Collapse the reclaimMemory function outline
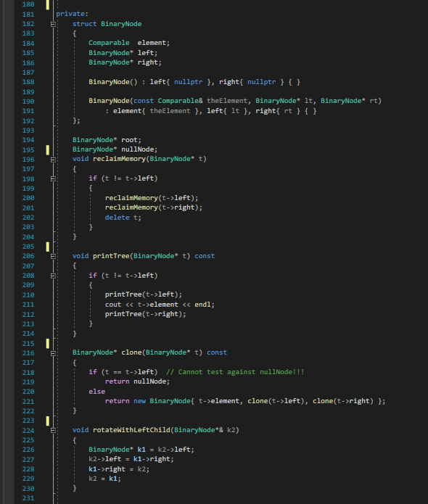The height and width of the screenshot is (504, 428). coord(53,160)
